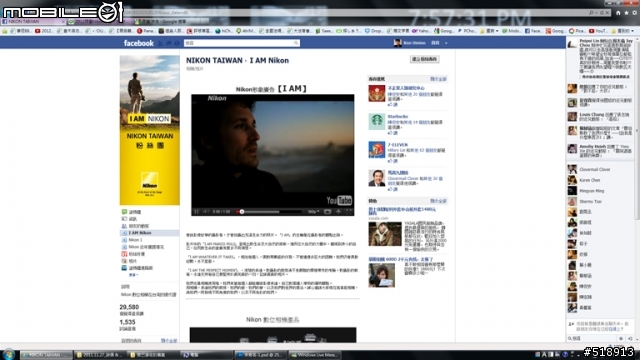Open the notifications globe icon

pos(177,43)
